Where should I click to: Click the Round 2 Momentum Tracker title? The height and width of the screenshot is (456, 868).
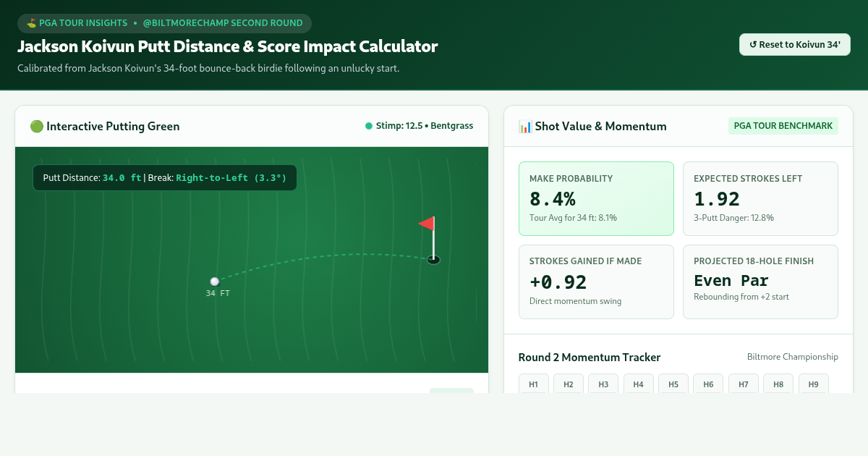tap(590, 357)
